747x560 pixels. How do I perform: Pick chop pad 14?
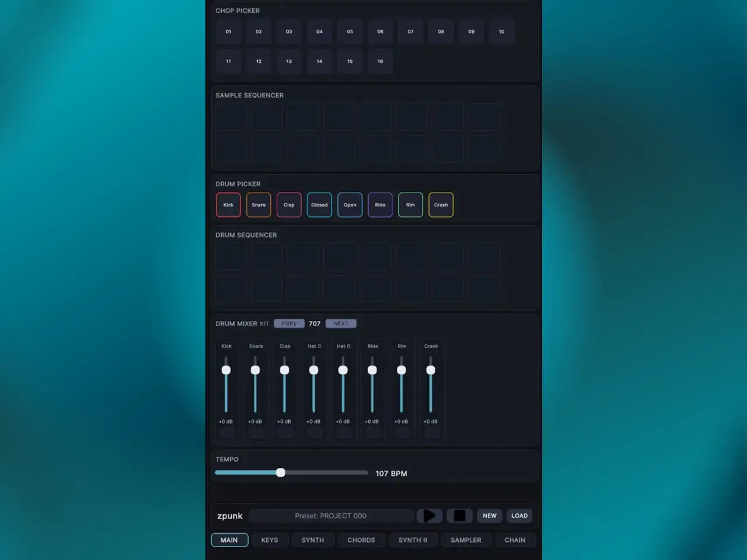click(319, 61)
